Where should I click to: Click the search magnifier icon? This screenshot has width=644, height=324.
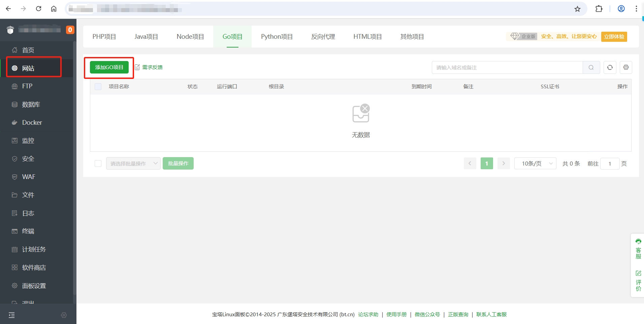click(591, 67)
